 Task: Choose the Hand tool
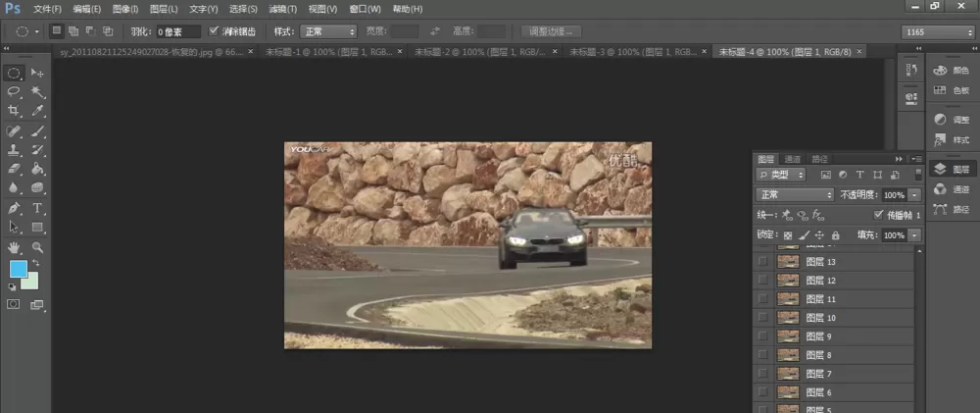click(13, 247)
